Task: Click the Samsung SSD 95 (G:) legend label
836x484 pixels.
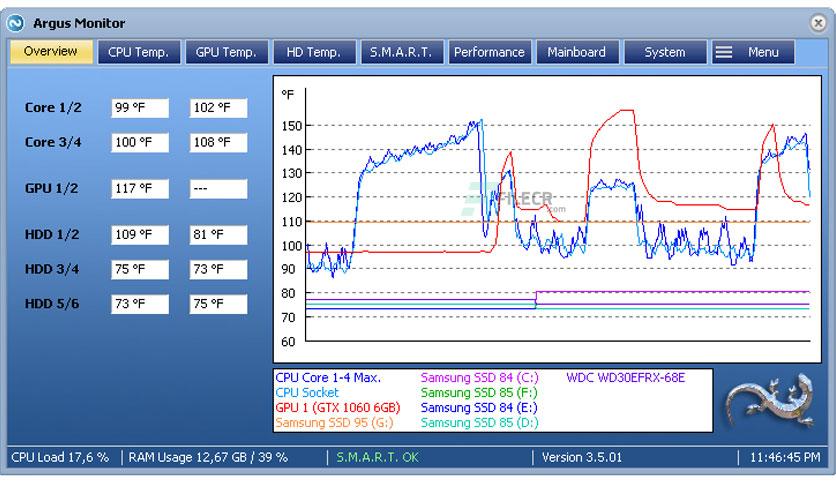Action: coord(334,423)
